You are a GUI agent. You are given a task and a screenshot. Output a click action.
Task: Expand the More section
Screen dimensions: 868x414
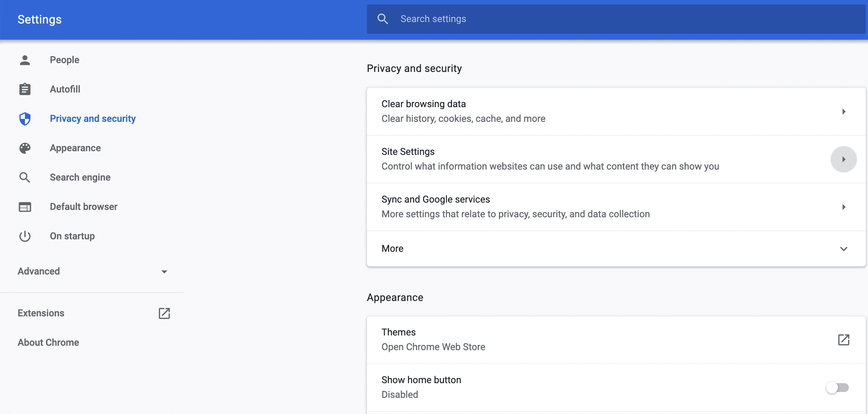click(843, 249)
